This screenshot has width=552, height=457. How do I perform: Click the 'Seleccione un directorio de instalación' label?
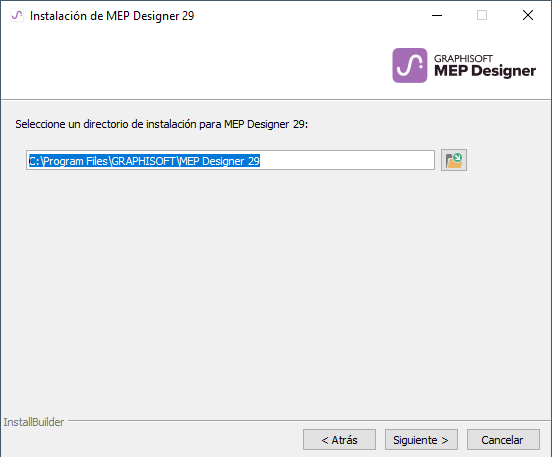pos(162,124)
